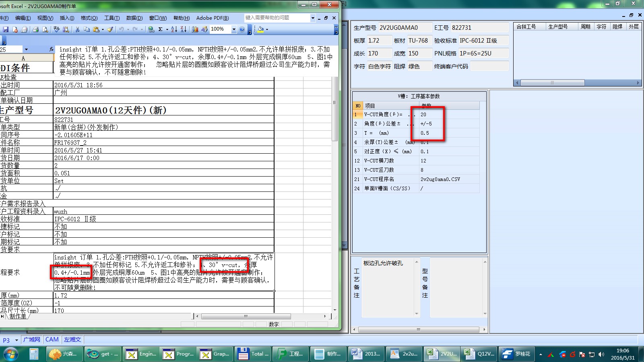Click in the help question input box

tap(277, 18)
